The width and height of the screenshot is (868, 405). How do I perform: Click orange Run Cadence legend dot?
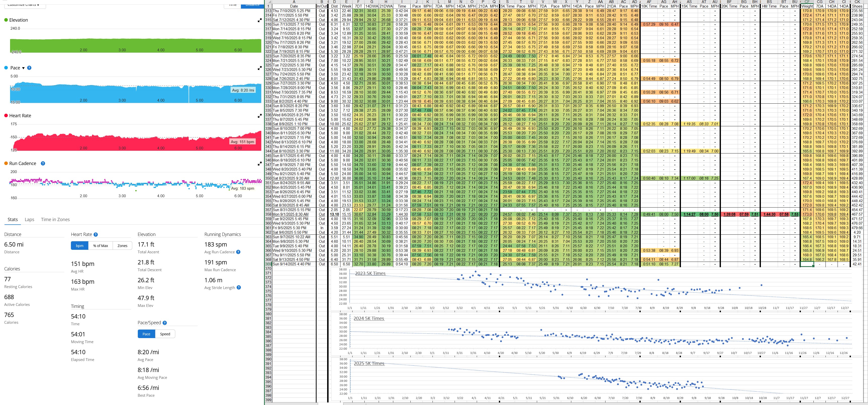(x=6, y=163)
